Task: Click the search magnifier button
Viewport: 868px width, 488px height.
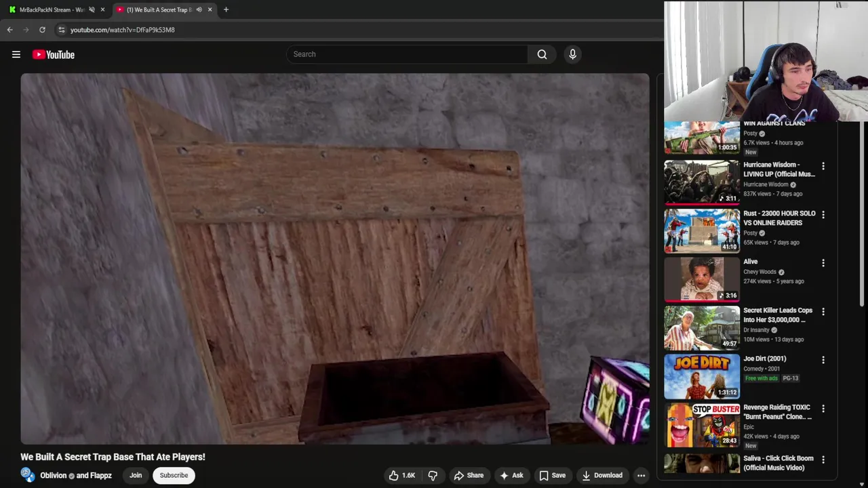Action: point(542,54)
